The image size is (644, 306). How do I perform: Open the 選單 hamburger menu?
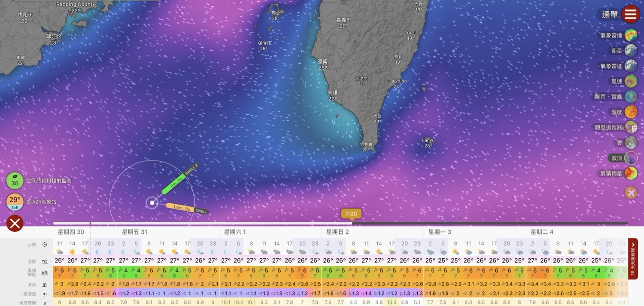coord(630,15)
